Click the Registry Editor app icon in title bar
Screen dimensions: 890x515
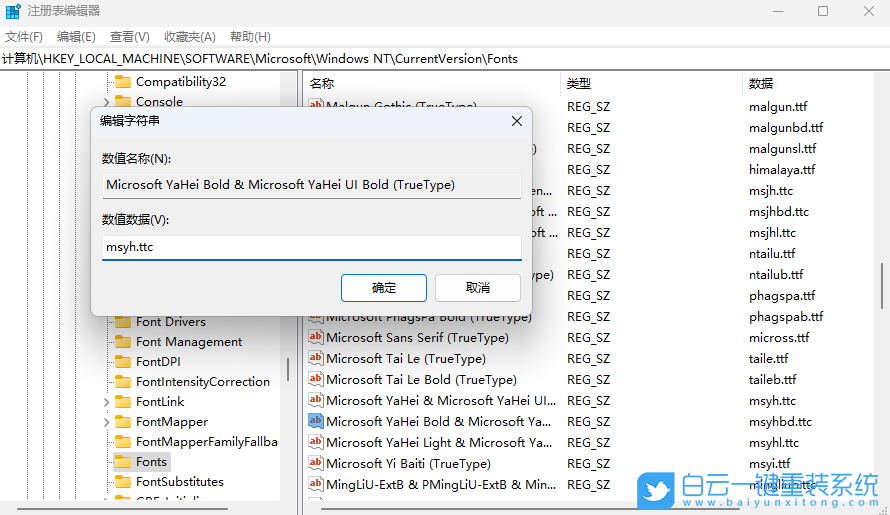point(12,11)
